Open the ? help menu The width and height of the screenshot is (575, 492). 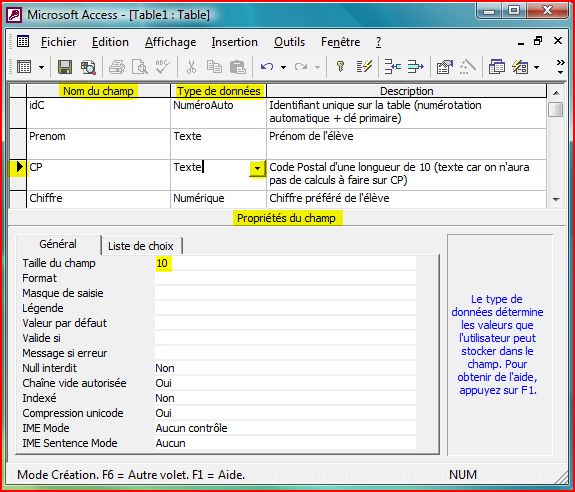[x=378, y=42]
